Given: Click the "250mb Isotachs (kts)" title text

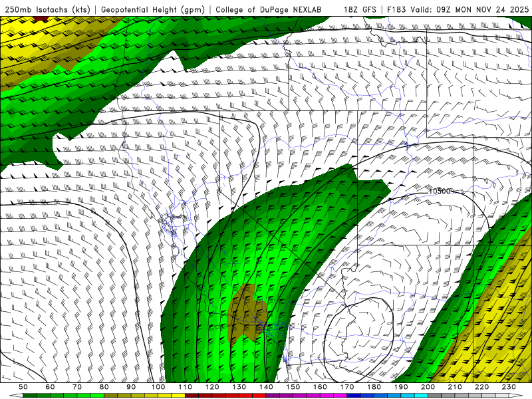Looking at the screenshot, I should [47, 10].
